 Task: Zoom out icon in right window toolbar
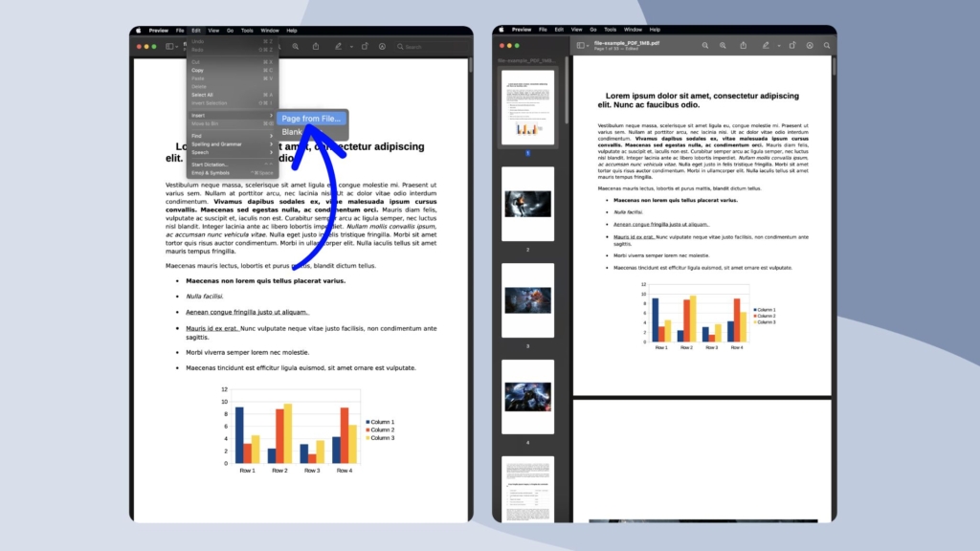[x=705, y=45]
